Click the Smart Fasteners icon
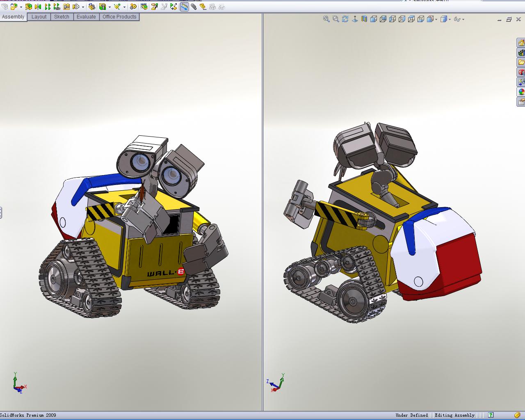 coord(48,7)
